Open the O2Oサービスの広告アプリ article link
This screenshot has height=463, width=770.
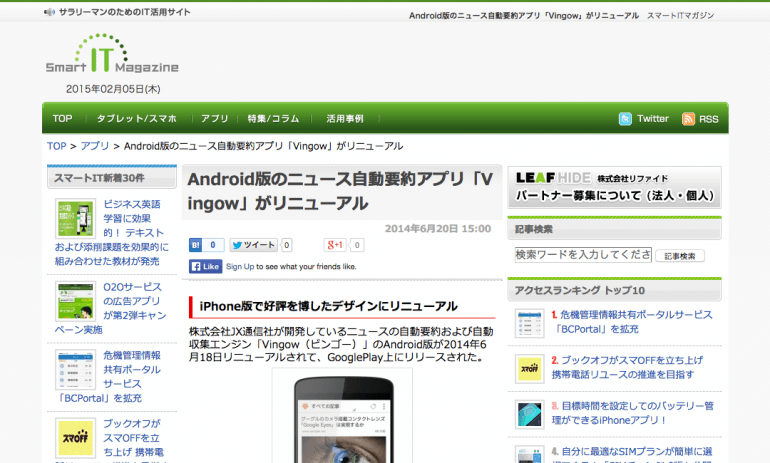[110, 308]
